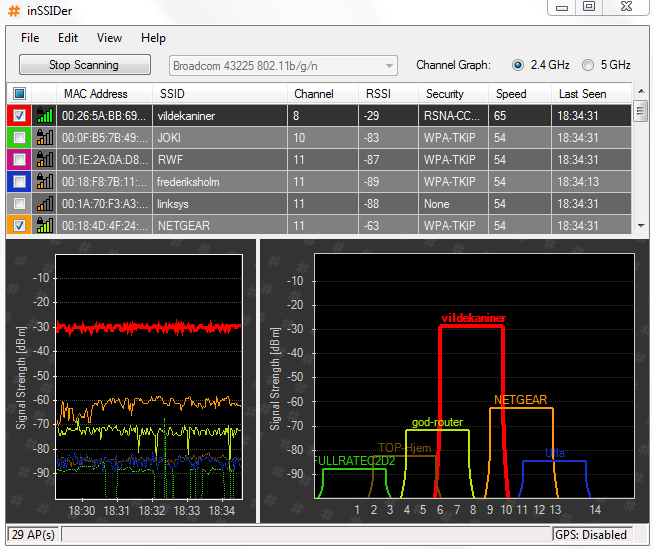Open the View menu
Screen dimensions: 653x549
point(109,38)
